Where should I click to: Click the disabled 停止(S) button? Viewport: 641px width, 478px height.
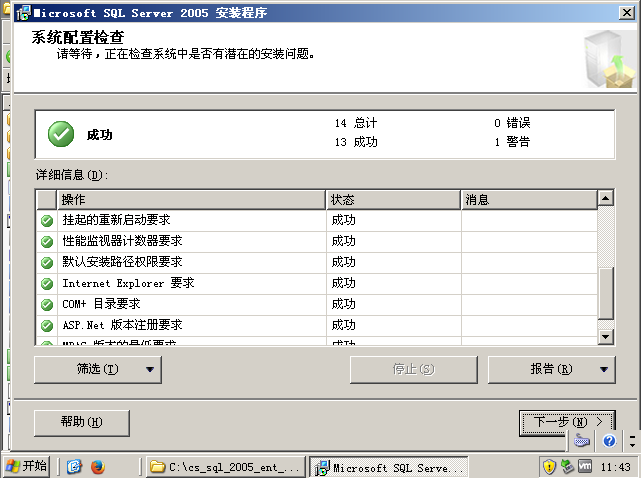413,369
